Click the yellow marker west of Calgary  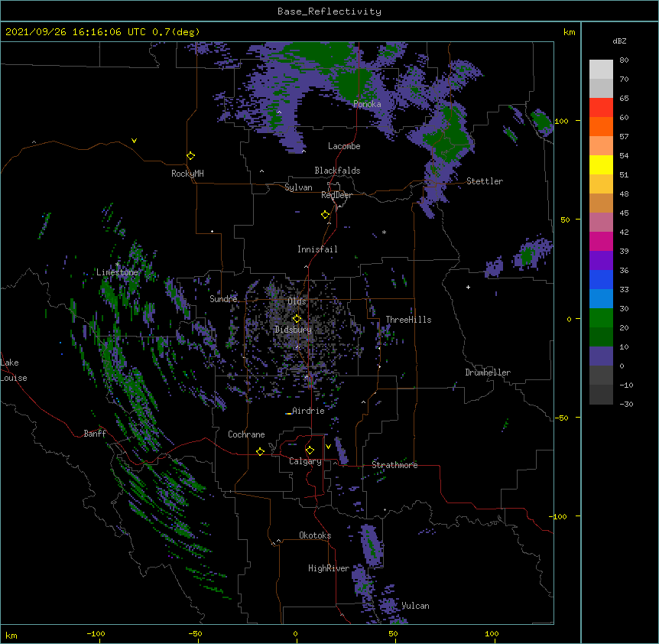260,451
